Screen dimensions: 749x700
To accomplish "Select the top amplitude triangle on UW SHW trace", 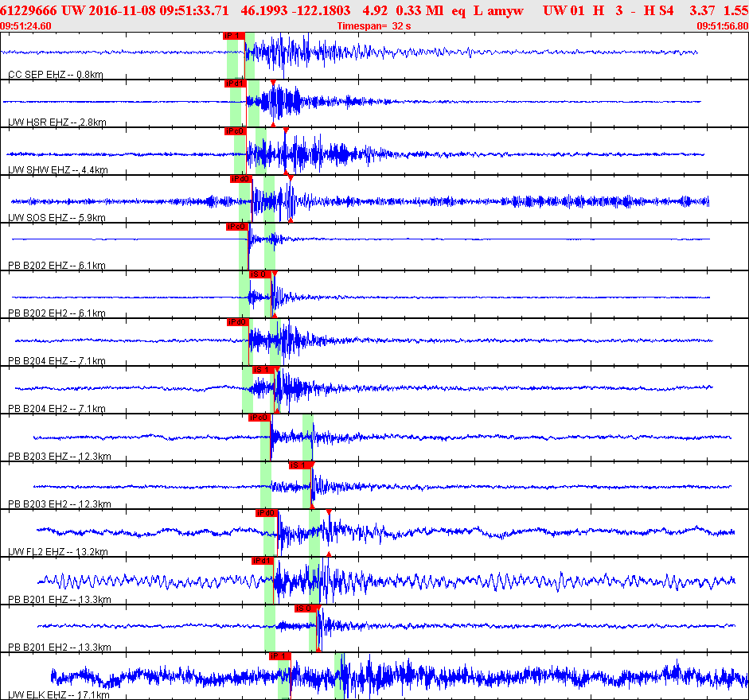I will (286, 130).
